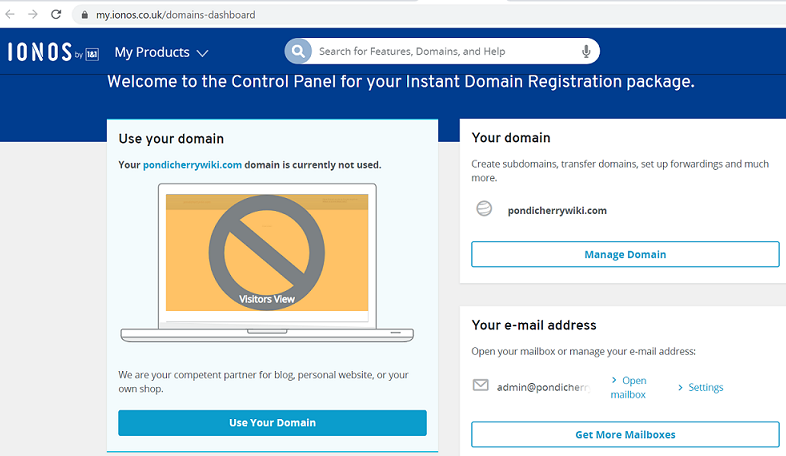Click the admin@pondicherry e-mail address text
The height and width of the screenshot is (456, 786).
click(x=543, y=387)
